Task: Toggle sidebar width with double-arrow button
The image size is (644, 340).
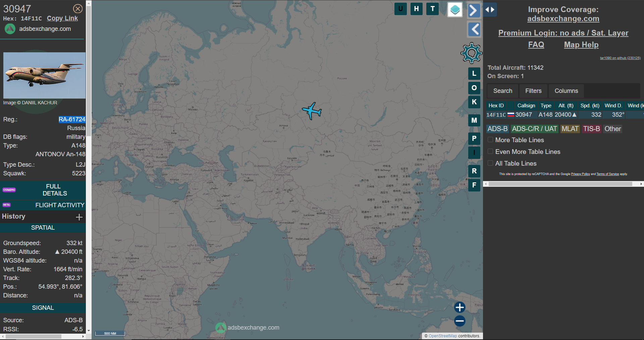Action: tap(490, 10)
